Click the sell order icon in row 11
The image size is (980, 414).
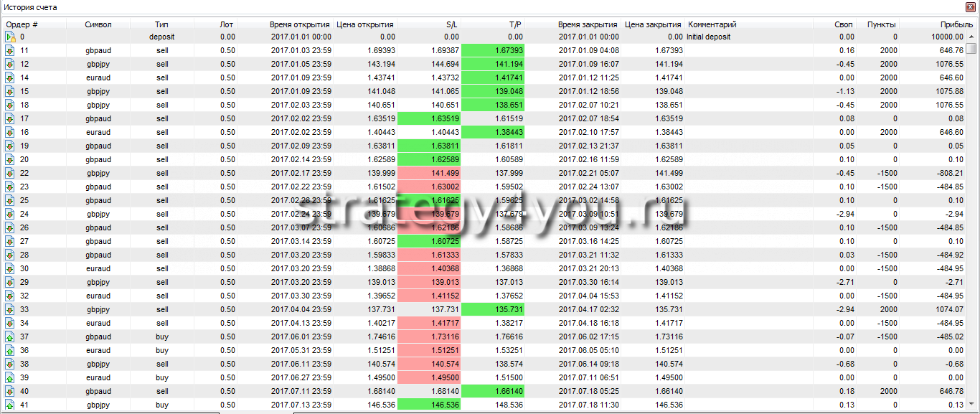pyautogui.click(x=10, y=50)
